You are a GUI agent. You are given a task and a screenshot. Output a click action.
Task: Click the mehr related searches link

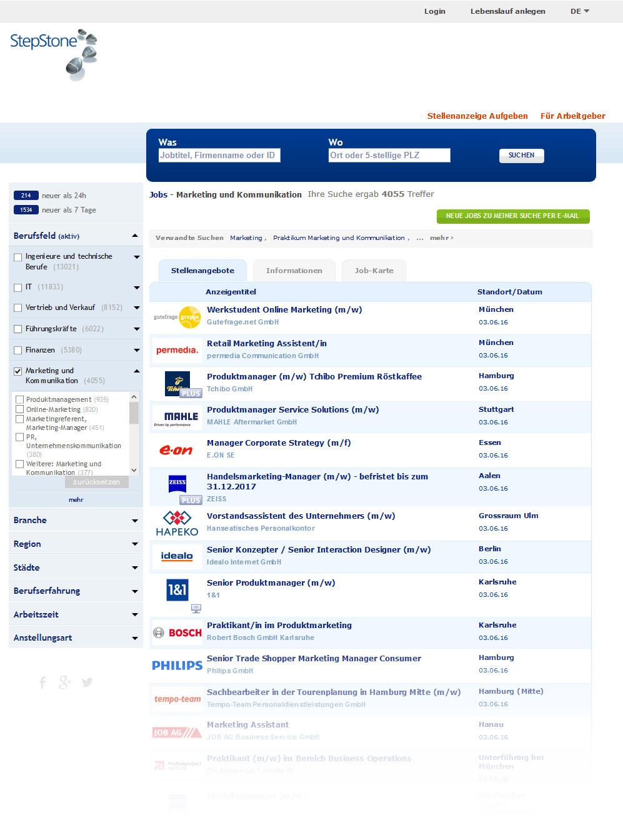point(442,238)
